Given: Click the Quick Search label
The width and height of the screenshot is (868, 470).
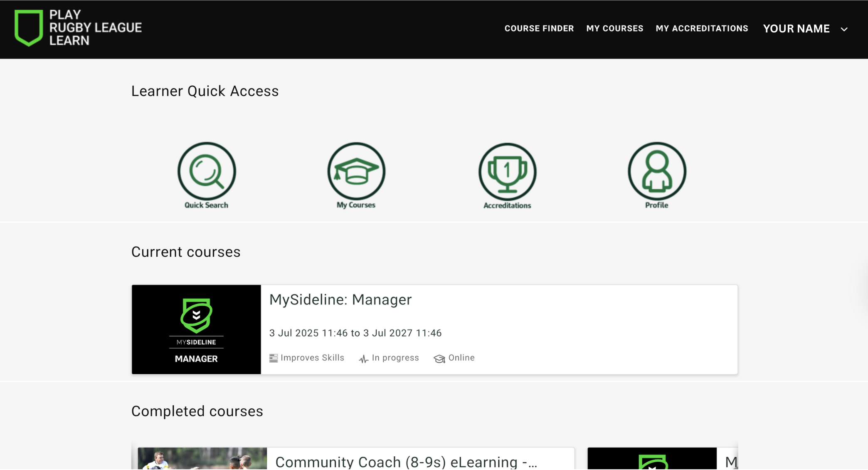Looking at the screenshot, I should (x=206, y=205).
